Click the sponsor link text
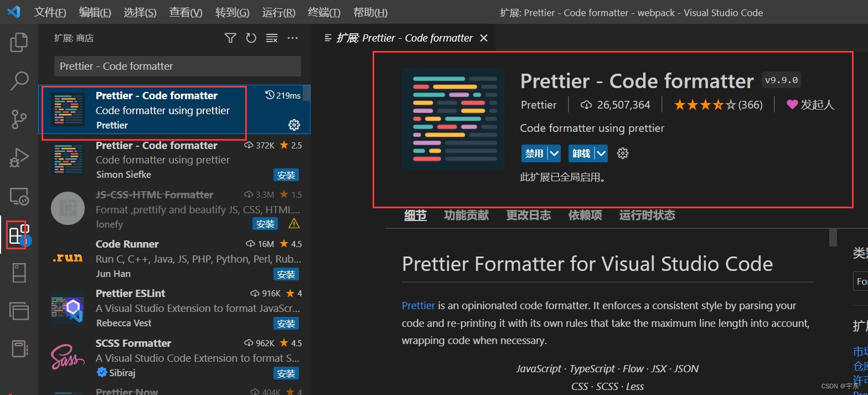The image size is (868, 395). click(x=817, y=105)
